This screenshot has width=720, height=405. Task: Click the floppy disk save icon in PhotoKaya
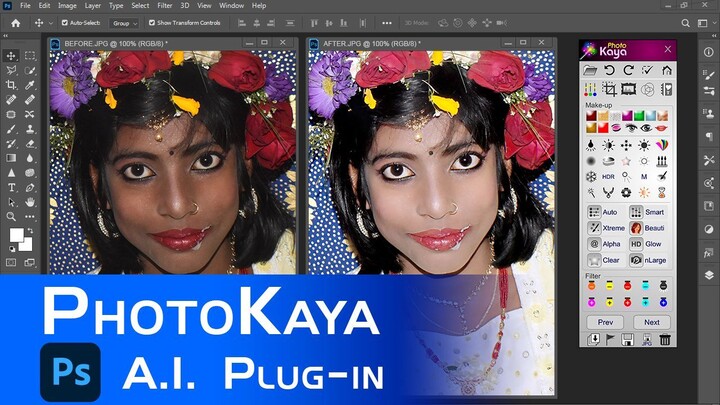tap(627, 339)
